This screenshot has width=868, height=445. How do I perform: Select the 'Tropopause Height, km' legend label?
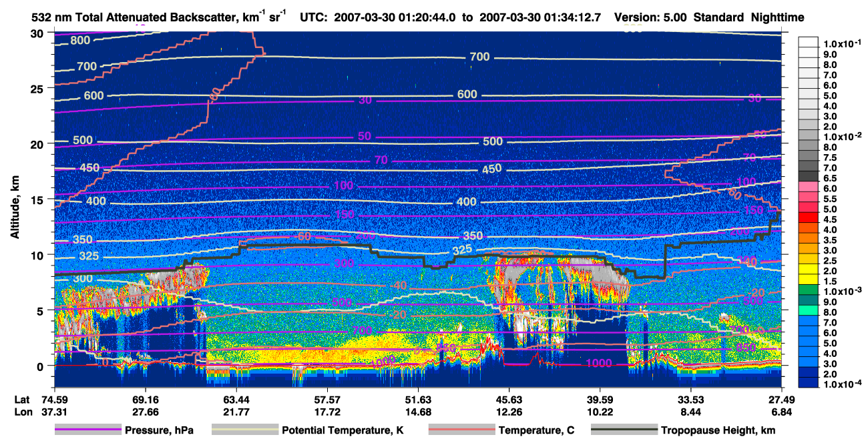718,430
